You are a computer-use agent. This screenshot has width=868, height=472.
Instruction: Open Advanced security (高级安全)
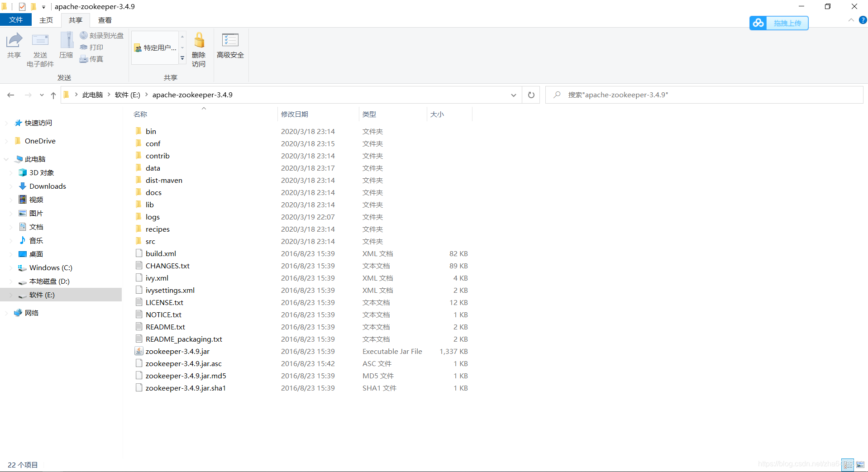click(x=230, y=45)
